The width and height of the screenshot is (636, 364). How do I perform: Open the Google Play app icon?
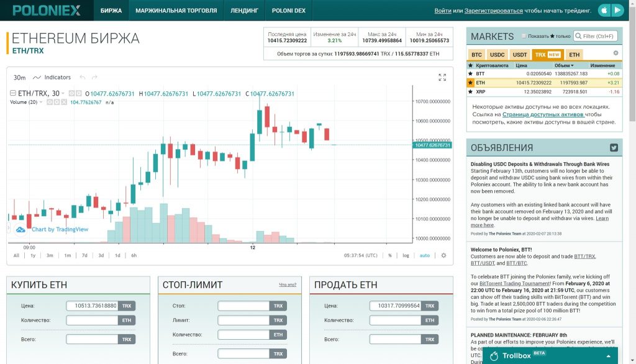[x=617, y=10]
